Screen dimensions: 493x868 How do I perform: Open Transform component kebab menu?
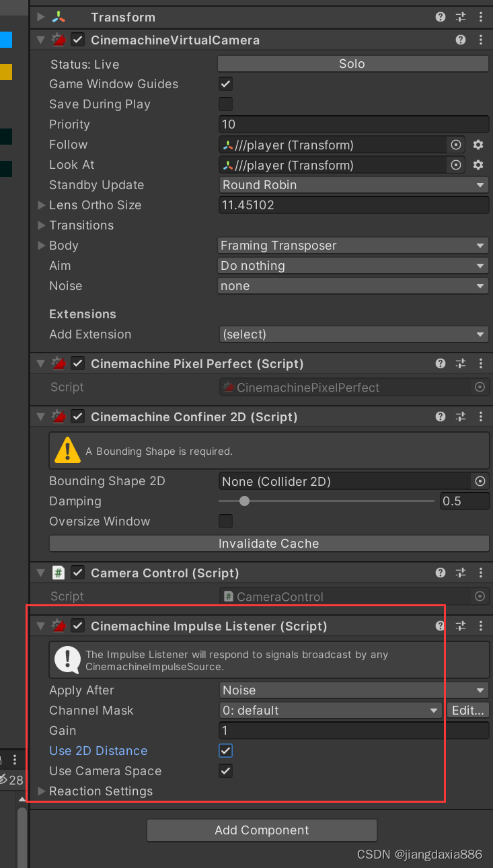pyautogui.click(x=480, y=17)
